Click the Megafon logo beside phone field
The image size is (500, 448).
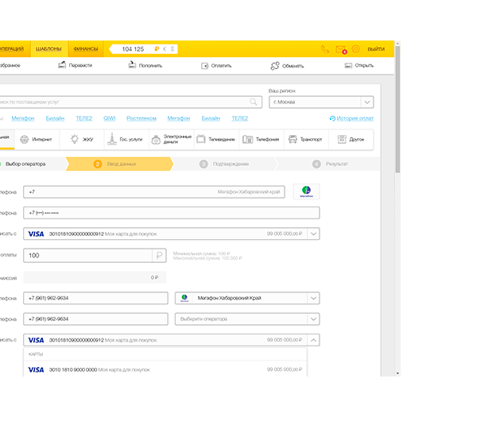[306, 191]
